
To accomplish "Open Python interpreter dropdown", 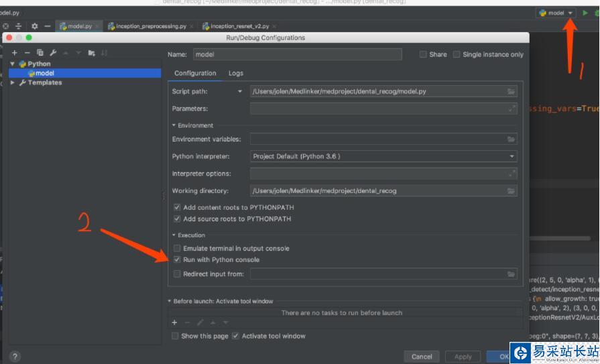I will (x=512, y=157).
